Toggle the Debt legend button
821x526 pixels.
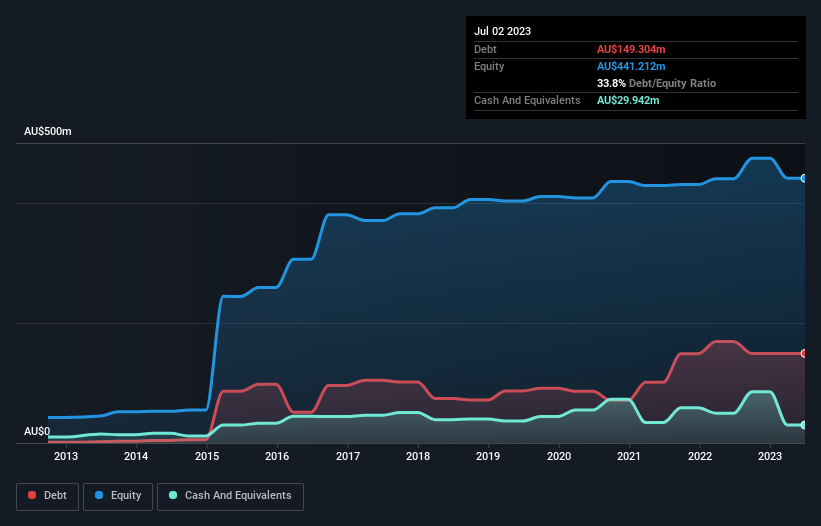pyautogui.click(x=47, y=496)
